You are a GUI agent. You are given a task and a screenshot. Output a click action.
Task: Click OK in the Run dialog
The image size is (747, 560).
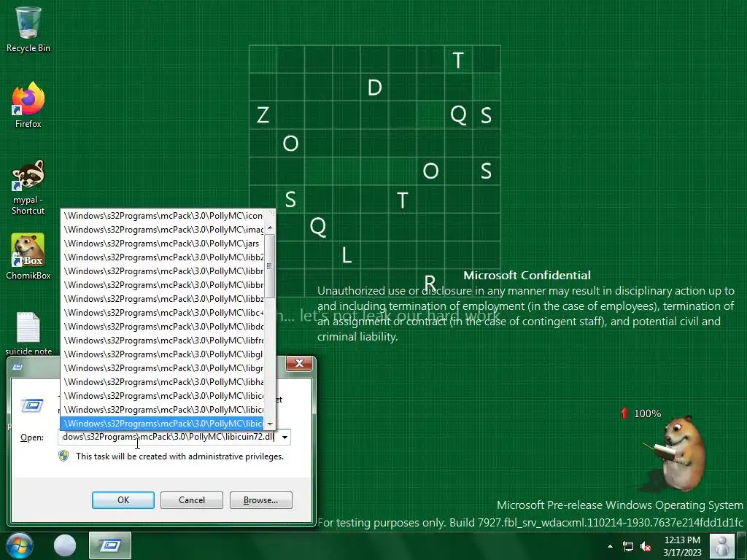point(123,500)
